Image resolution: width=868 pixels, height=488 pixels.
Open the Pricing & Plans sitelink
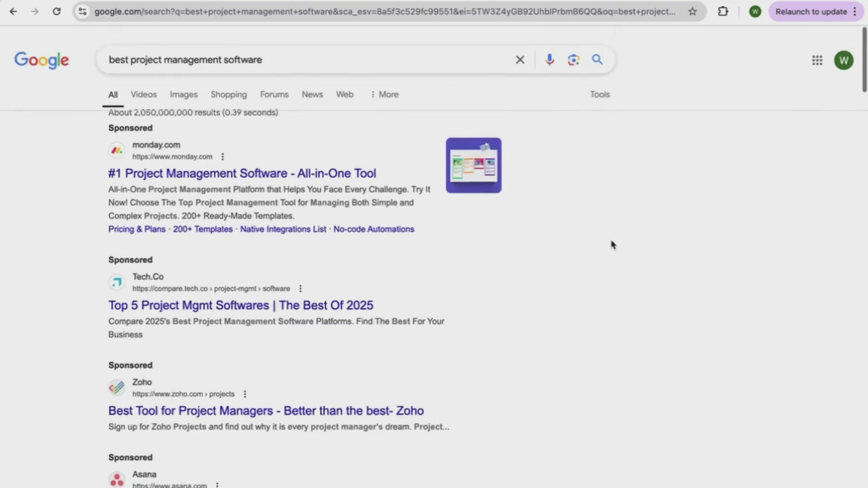point(137,229)
